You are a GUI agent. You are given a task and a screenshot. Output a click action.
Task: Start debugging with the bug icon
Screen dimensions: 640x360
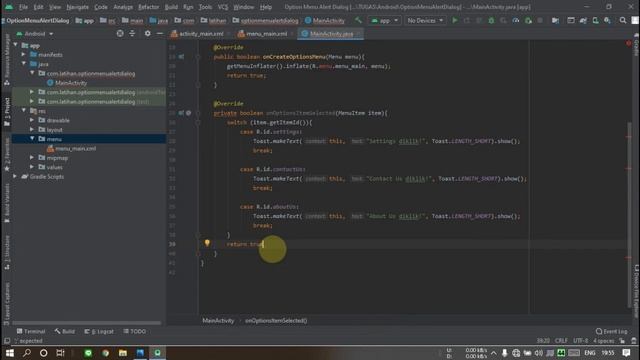click(x=491, y=20)
